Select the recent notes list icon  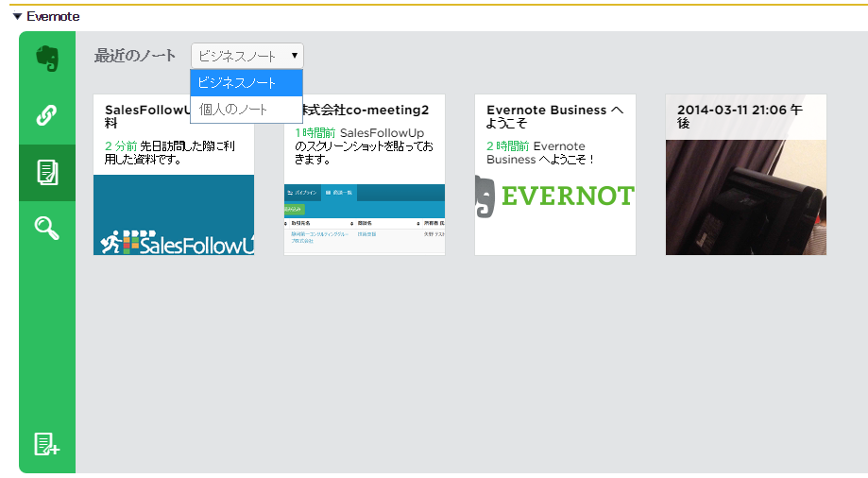point(47,172)
